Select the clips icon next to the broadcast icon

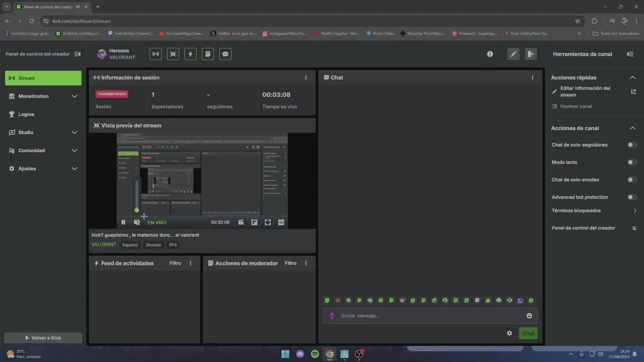click(x=173, y=54)
